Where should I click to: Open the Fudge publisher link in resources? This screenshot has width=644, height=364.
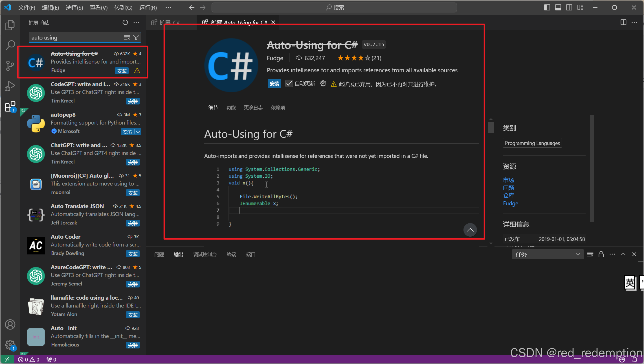[x=510, y=203]
